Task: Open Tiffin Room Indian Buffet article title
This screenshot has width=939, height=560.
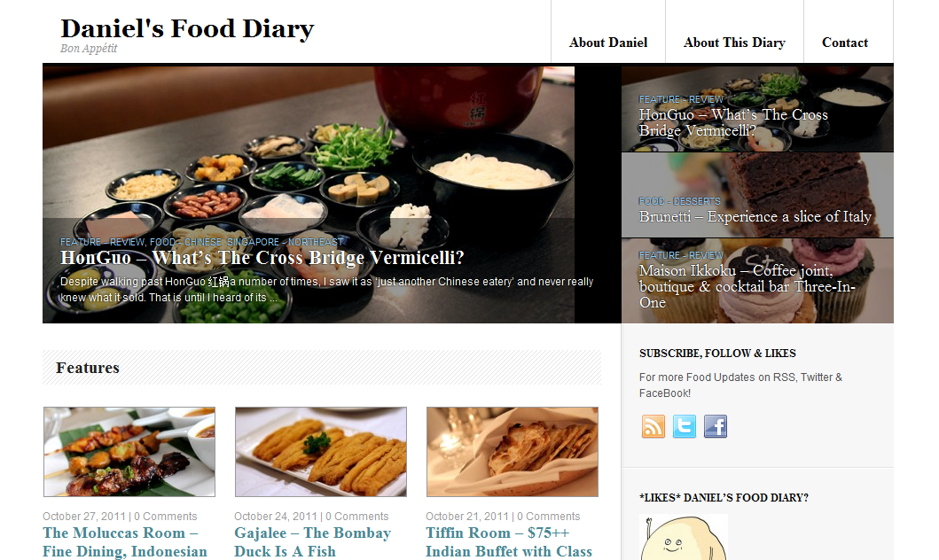Action: [509, 542]
